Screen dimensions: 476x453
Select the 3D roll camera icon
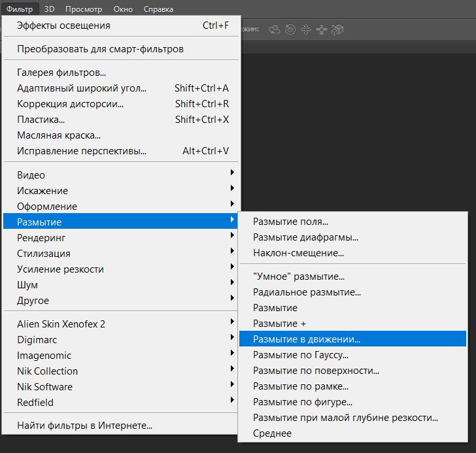coord(290,29)
